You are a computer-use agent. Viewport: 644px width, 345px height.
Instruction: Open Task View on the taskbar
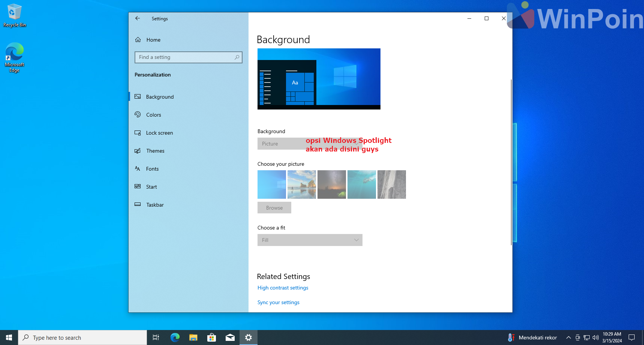[x=156, y=337]
